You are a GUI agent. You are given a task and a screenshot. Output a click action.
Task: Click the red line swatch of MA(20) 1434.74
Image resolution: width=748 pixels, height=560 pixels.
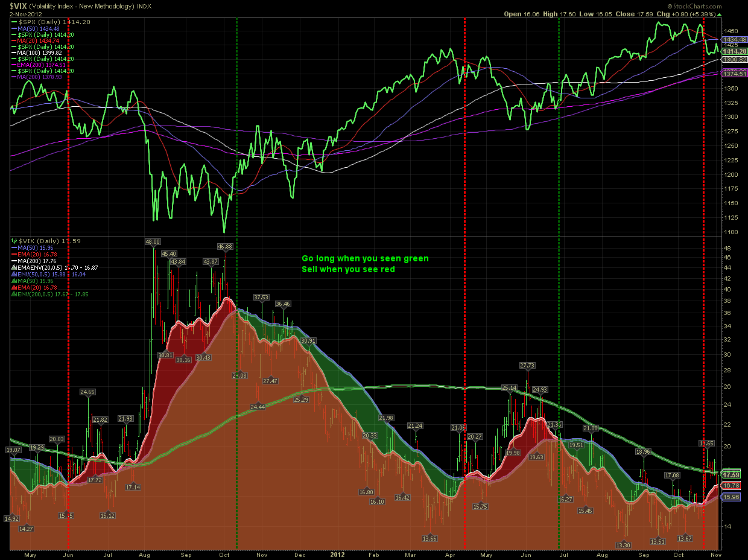click(14, 41)
